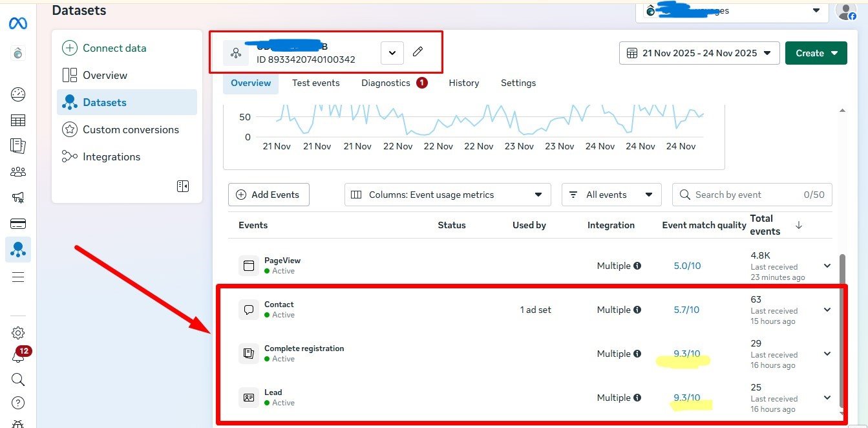Click the Complete registration event icon

tap(249, 354)
